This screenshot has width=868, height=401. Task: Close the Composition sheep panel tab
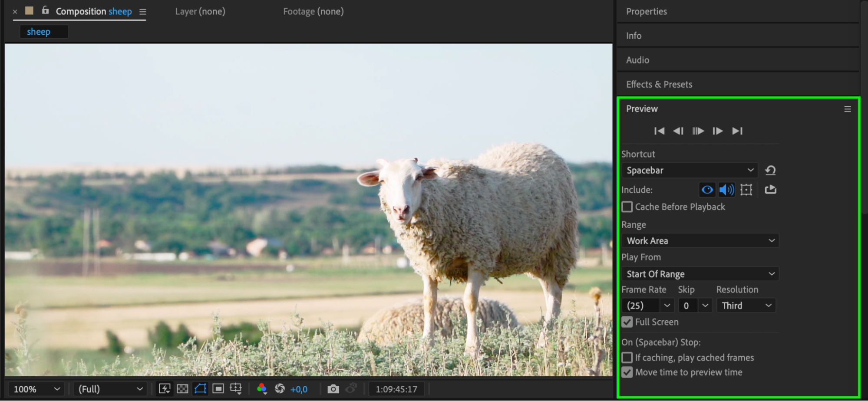[15, 12]
